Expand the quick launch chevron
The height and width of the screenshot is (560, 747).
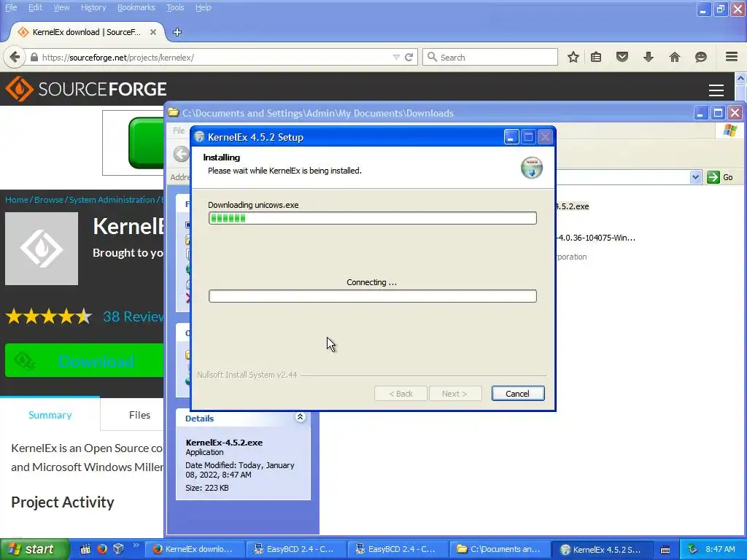[x=136, y=545]
